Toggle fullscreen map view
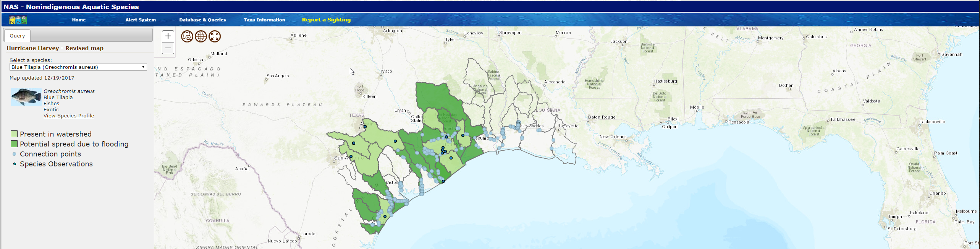The width and height of the screenshot is (980, 249). click(215, 36)
